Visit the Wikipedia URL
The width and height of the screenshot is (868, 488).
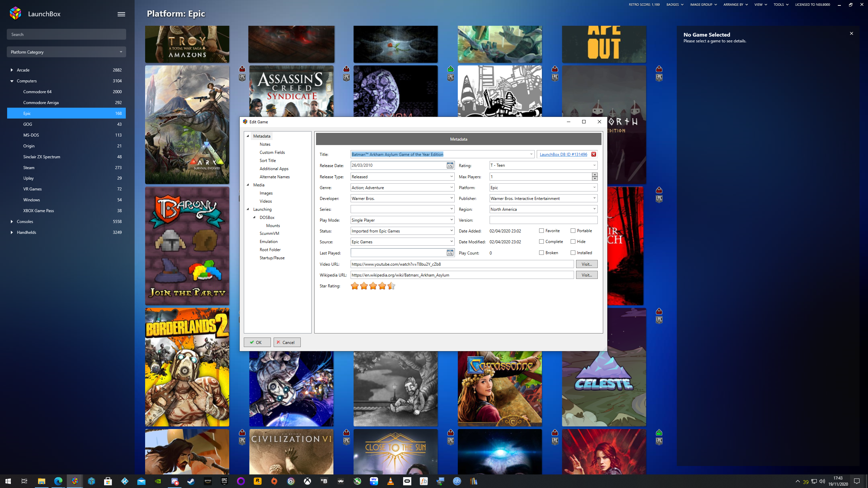click(x=587, y=275)
